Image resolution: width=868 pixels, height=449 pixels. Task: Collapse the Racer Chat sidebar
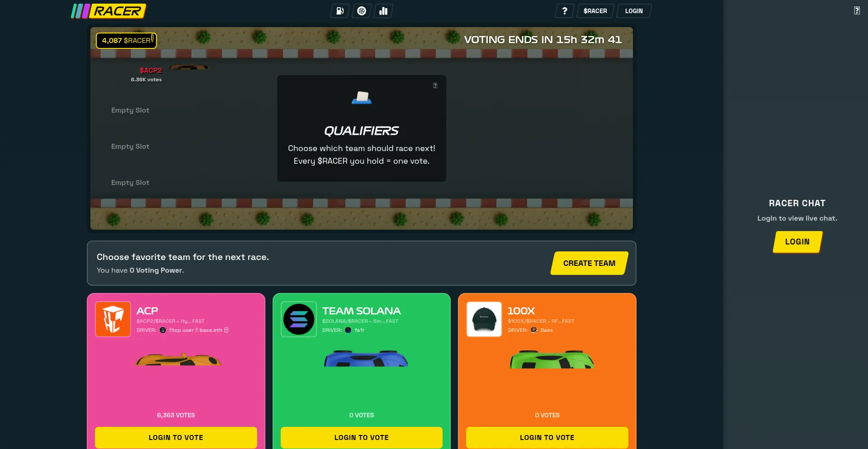click(x=857, y=11)
